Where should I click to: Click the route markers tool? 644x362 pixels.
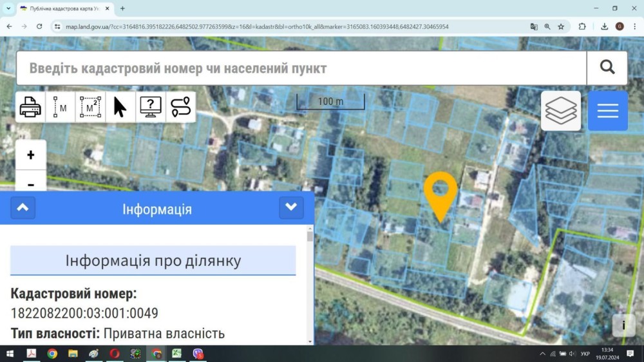point(181,107)
